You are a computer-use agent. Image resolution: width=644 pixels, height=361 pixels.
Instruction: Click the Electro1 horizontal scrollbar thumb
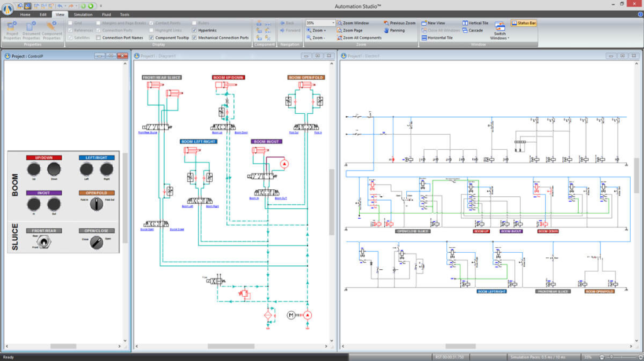(x=460, y=346)
